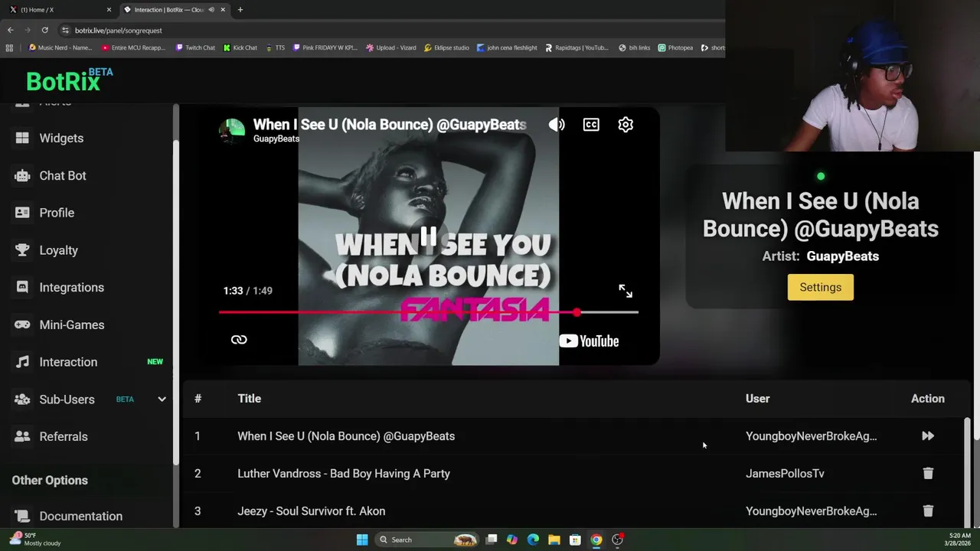980x551 pixels.
Task: Go to the Profile page
Action: (57, 213)
